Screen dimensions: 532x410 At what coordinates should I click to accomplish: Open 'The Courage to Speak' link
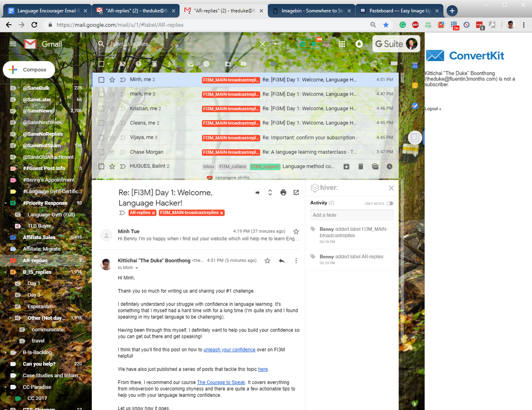pos(221,382)
